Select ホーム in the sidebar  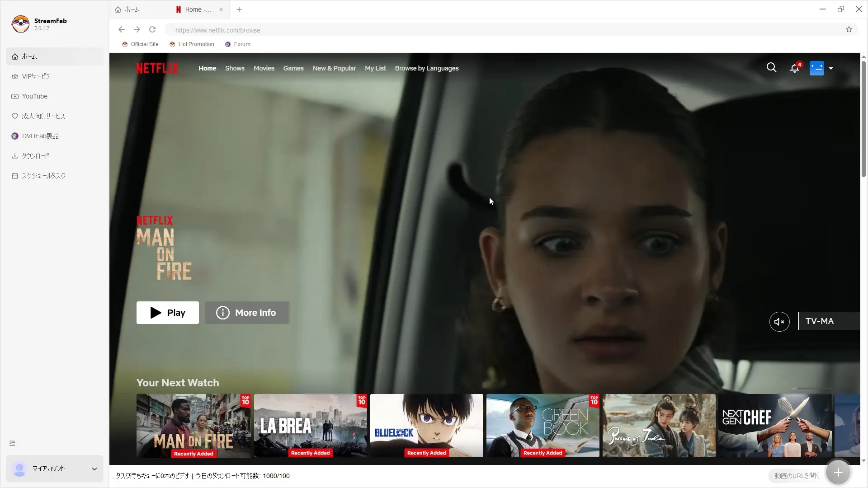(x=55, y=56)
